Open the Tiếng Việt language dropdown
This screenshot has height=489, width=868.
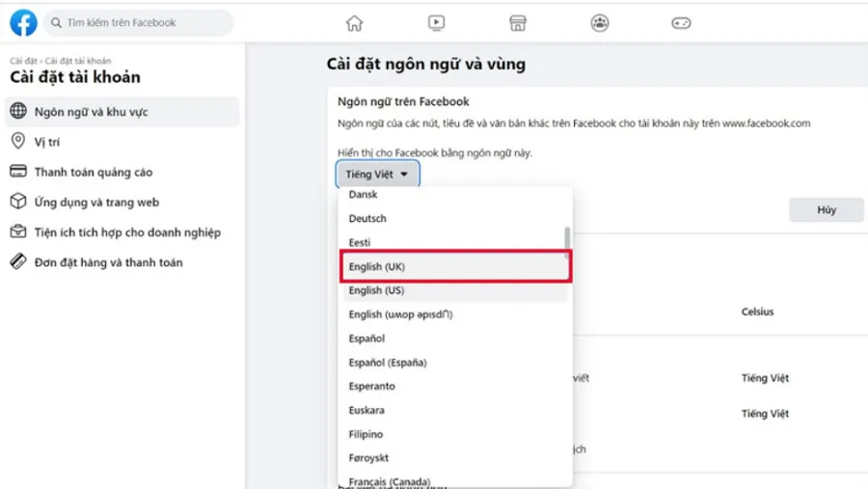[x=377, y=175]
